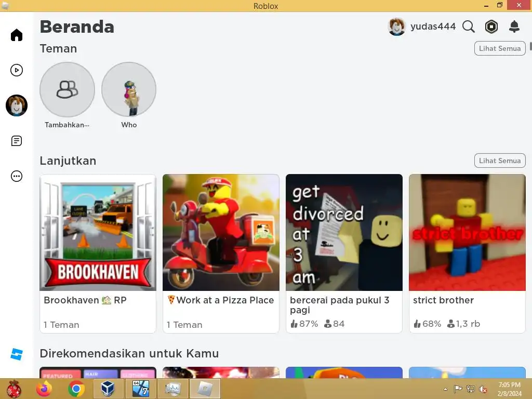Click the Search magnifier icon

click(469, 26)
